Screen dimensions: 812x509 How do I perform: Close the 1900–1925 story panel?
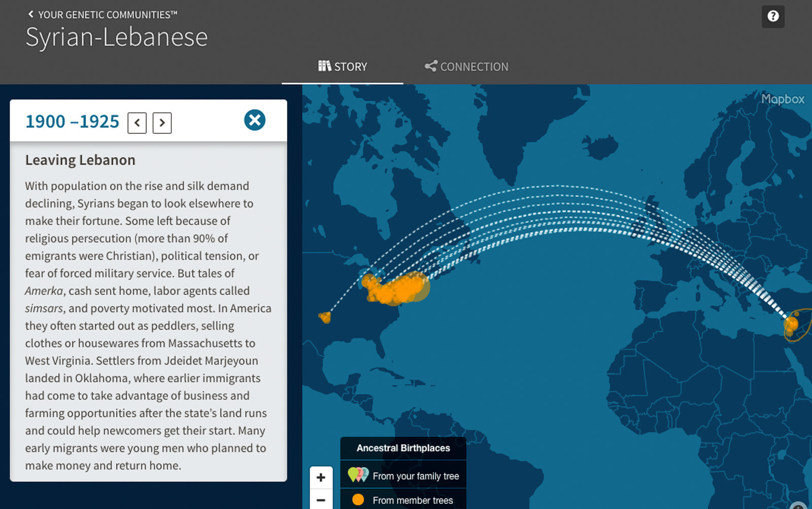point(254,120)
